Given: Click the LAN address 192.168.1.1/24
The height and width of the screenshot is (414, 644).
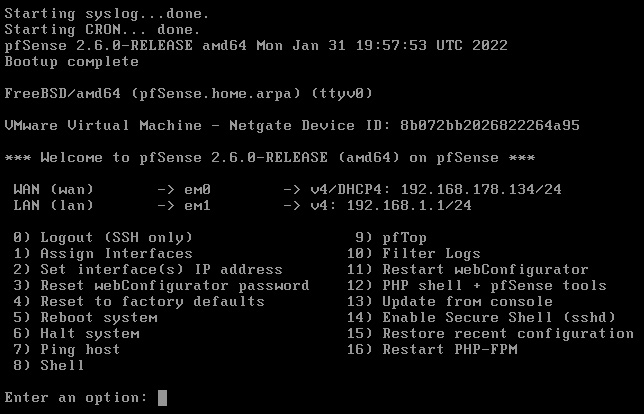Looking at the screenshot, I should [x=409, y=206].
